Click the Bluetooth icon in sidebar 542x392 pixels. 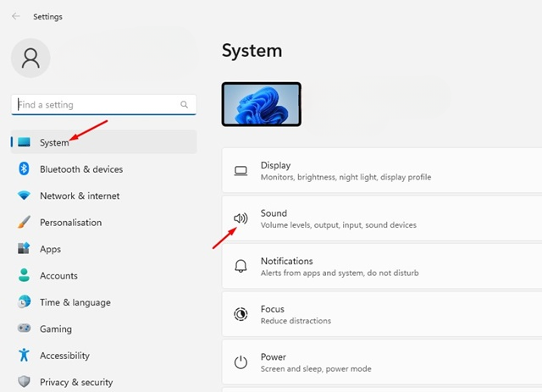coord(24,168)
